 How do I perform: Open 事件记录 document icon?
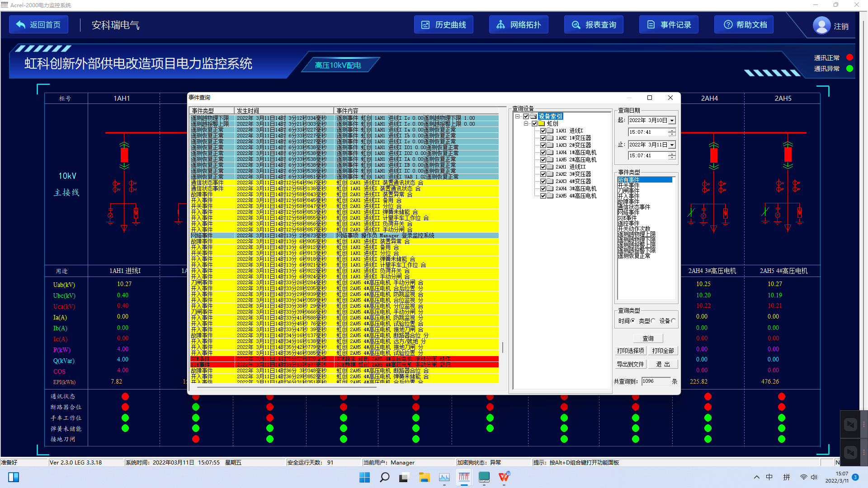click(651, 25)
